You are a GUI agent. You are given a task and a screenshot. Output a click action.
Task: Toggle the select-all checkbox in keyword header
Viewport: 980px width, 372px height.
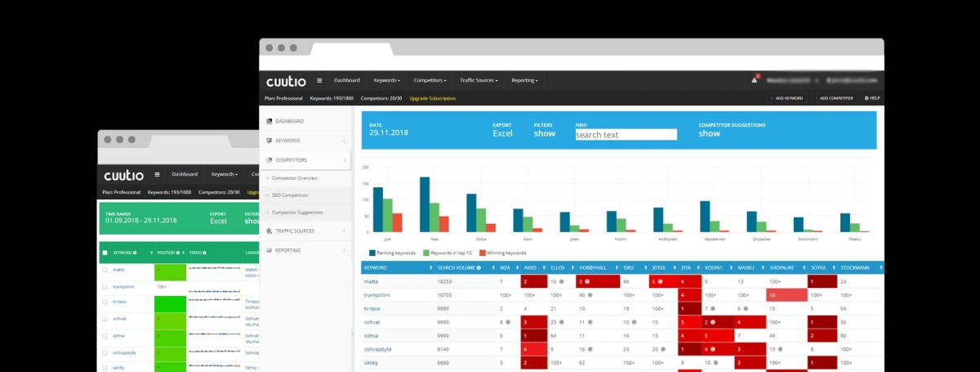105,253
